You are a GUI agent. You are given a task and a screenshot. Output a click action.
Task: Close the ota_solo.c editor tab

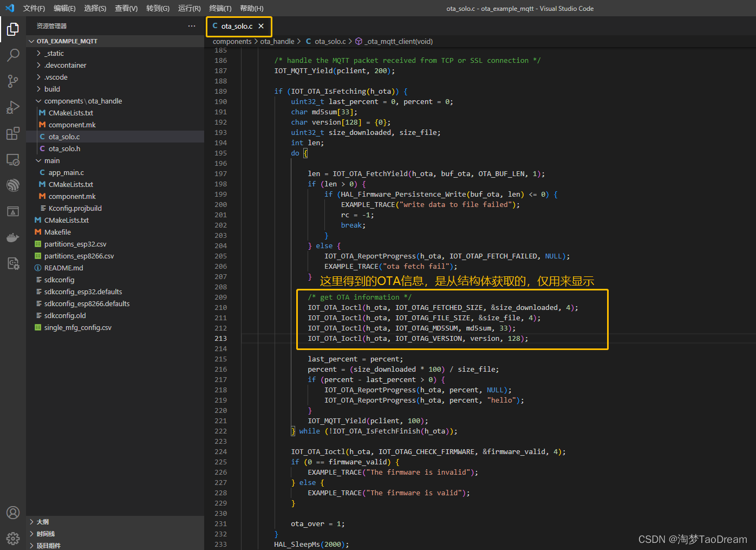[261, 26]
